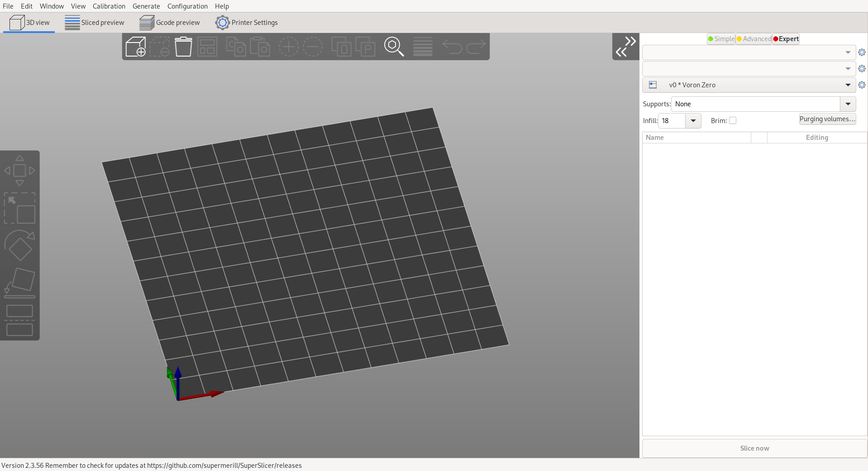
Task: Click the Split to parts icon
Action: point(365,47)
